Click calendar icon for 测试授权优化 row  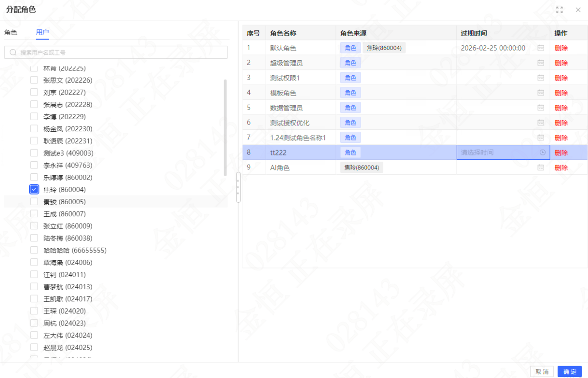tap(541, 123)
